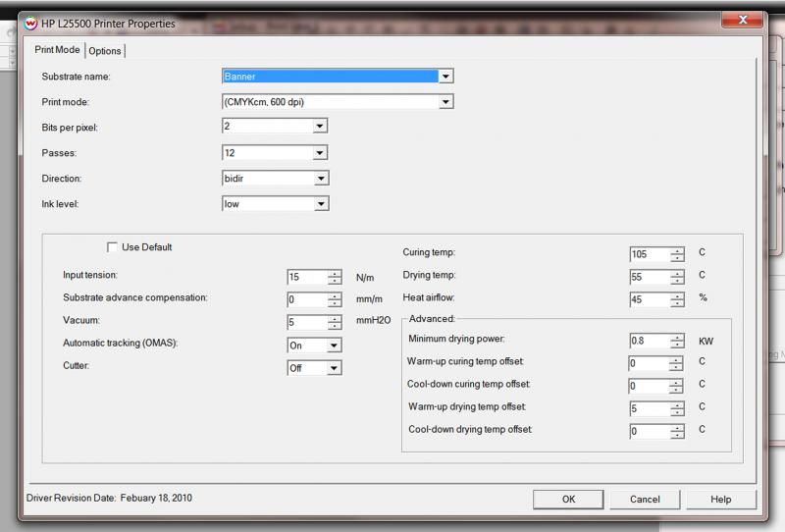This screenshot has height=532, width=785.
Task: Decrease Input tension with the down arrow
Action: [x=335, y=281]
